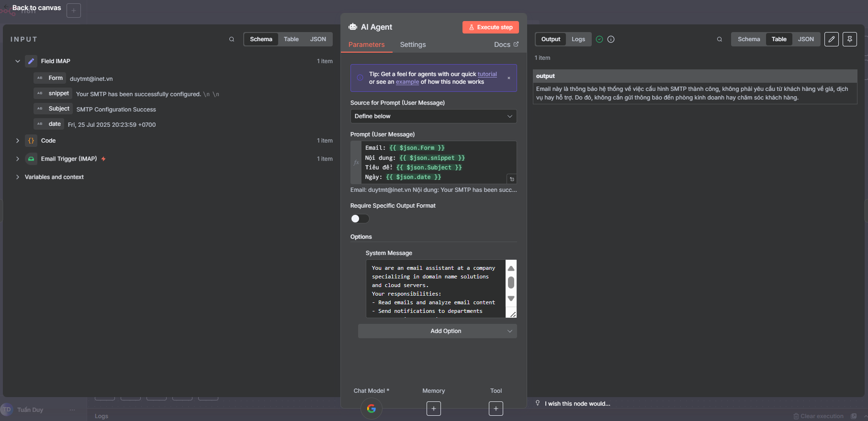Switch output view to Schema

749,39
